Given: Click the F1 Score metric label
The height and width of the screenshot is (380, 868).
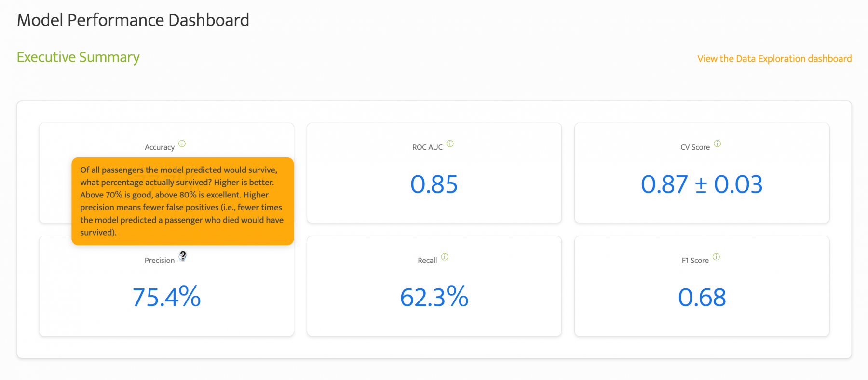Looking at the screenshot, I should [695, 261].
